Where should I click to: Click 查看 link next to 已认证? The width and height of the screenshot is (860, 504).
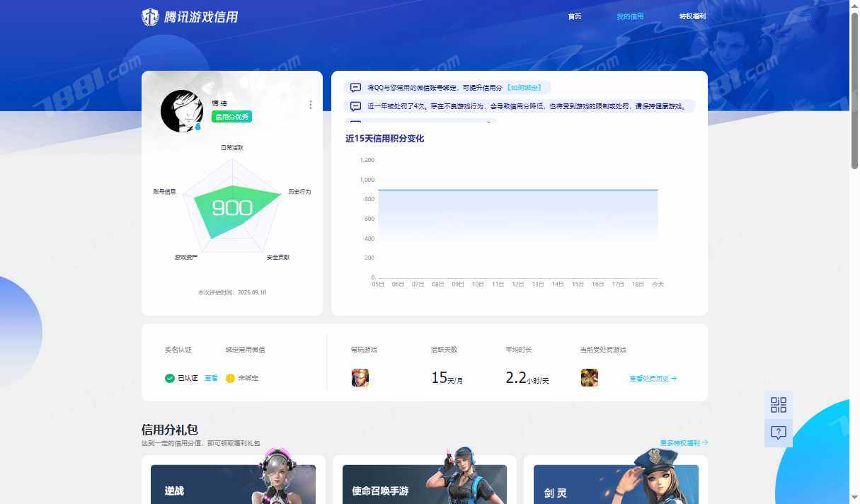[211, 378]
